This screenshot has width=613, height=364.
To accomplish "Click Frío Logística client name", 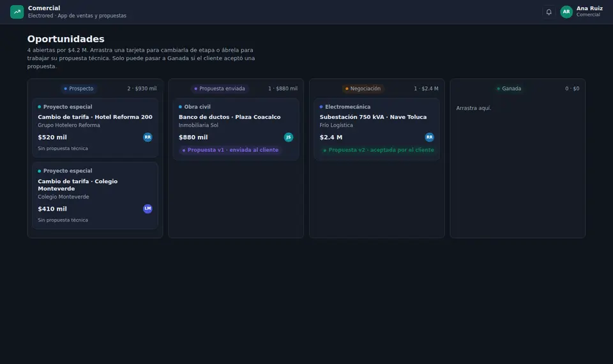I will tap(336, 125).
